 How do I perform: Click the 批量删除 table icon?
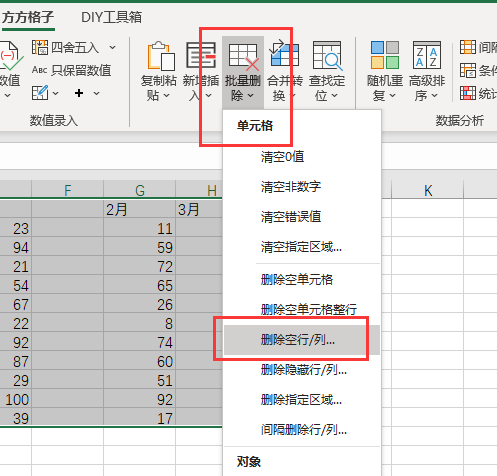(x=244, y=57)
